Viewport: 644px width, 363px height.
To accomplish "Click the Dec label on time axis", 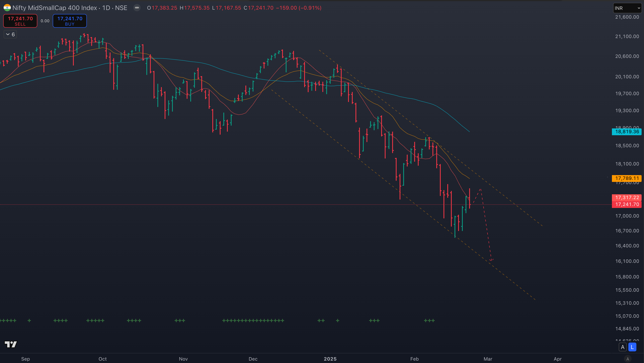I will [253, 359].
